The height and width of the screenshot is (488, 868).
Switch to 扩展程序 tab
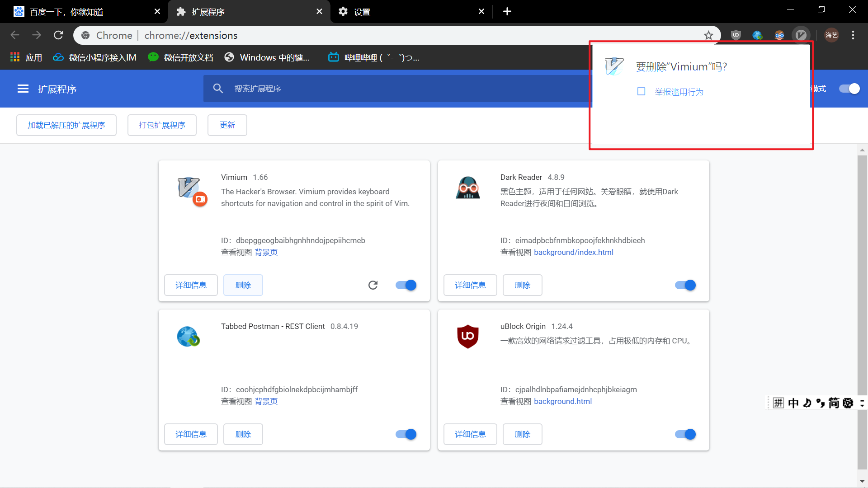coord(249,12)
